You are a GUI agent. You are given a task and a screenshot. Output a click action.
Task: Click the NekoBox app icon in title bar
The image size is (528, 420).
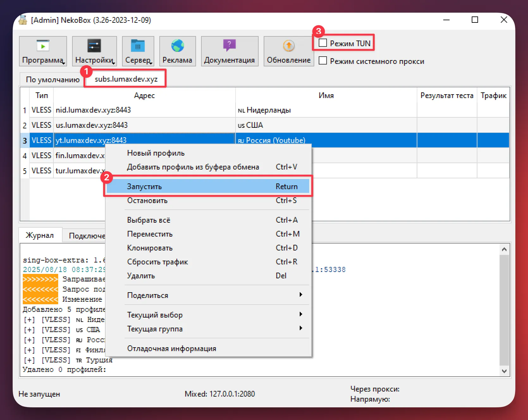pos(23,20)
